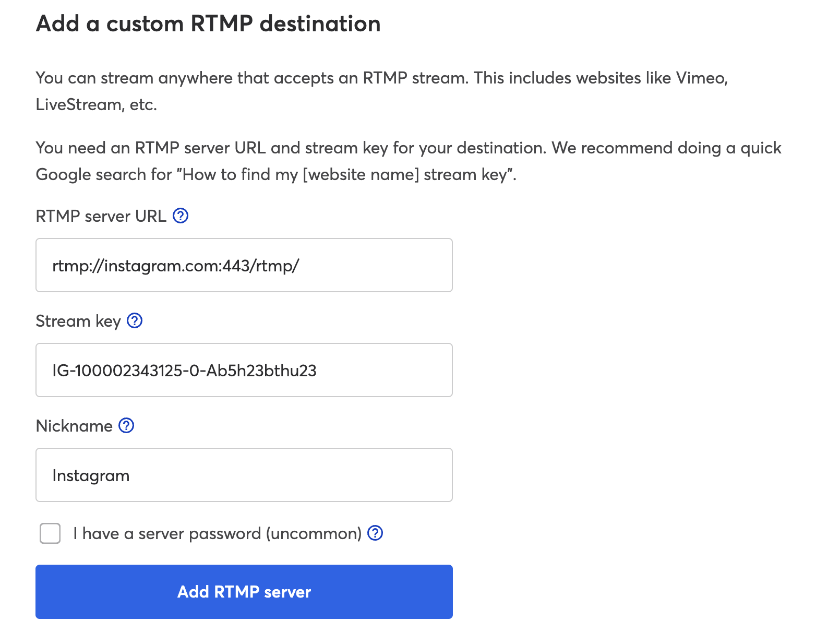View help for server password option

(x=375, y=533)
